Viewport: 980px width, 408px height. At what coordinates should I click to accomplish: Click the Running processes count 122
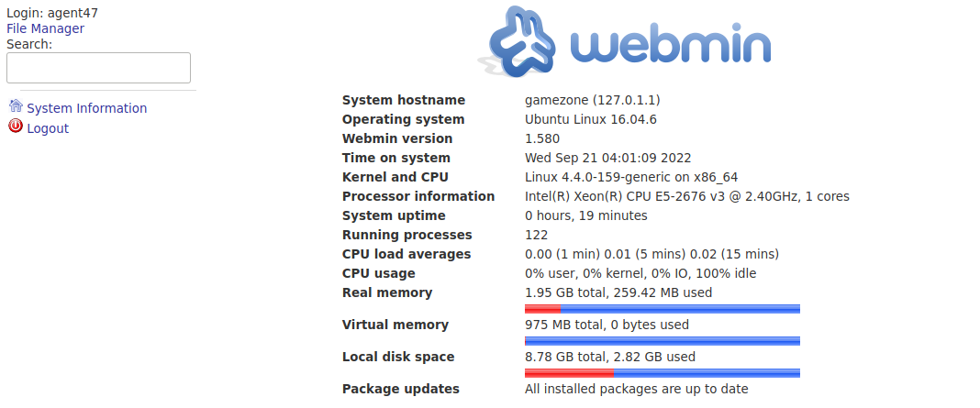tap(536, 236)
